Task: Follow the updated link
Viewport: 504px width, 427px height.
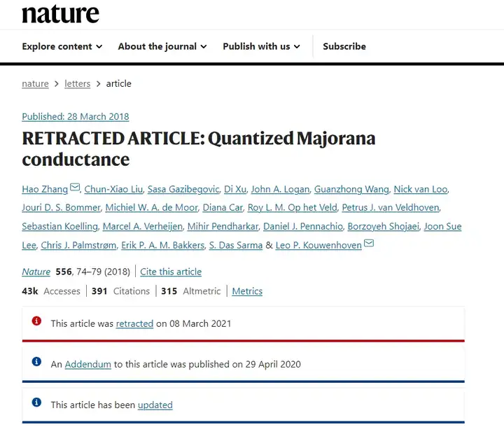Action: 155,405
